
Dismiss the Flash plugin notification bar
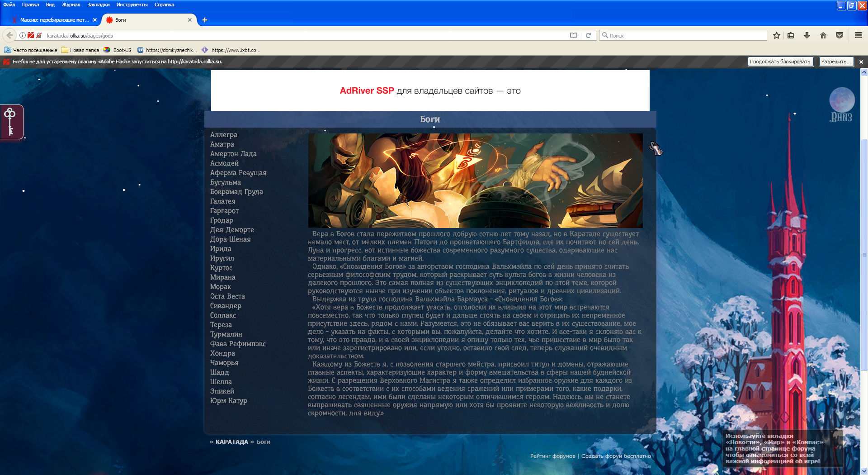861,62
